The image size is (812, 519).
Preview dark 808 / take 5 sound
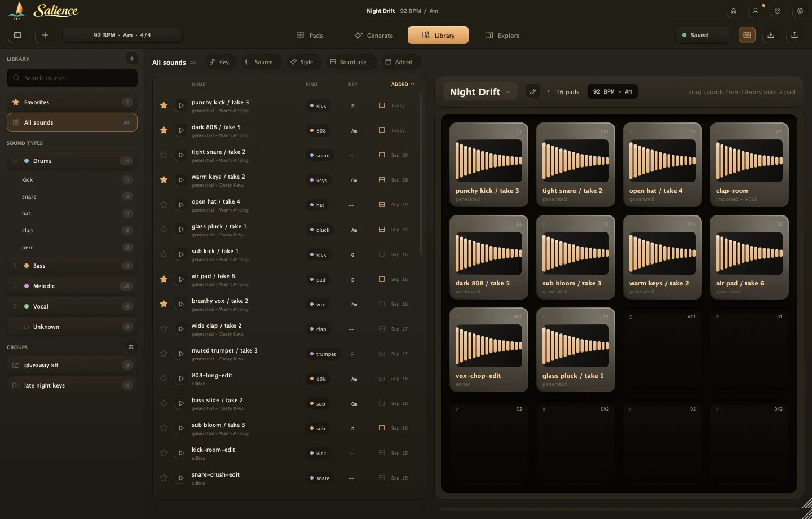click(181, 130)
